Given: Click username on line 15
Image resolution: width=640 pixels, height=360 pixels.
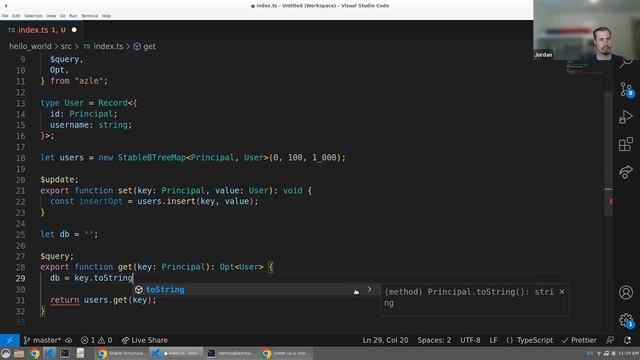Looking at the screenshot, I should tap(69, 125).
